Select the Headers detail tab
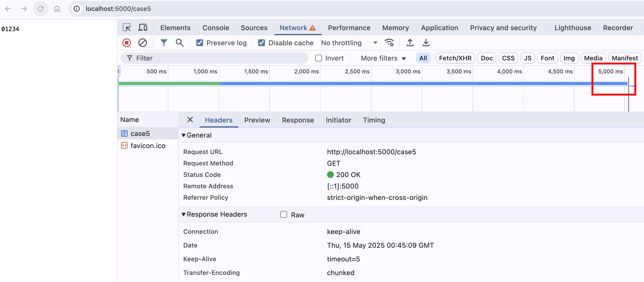The image size is (644, 282). [x=218, y=120]
